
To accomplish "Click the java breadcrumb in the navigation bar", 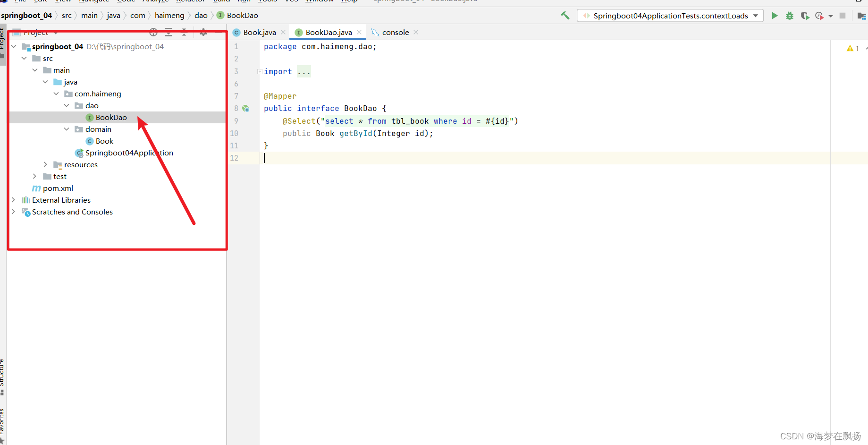I will pyautogui.click(x=113, y=15).
